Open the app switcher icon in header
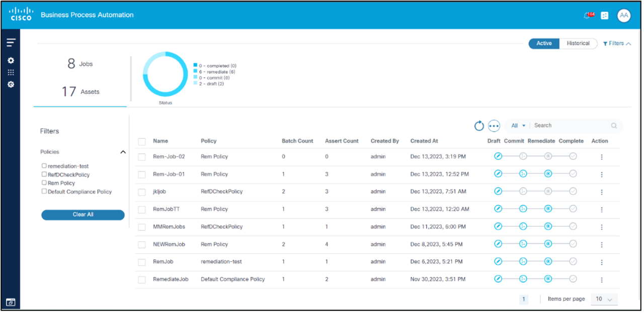Screen dimensions: 644x313 click(x=605, y=16)
